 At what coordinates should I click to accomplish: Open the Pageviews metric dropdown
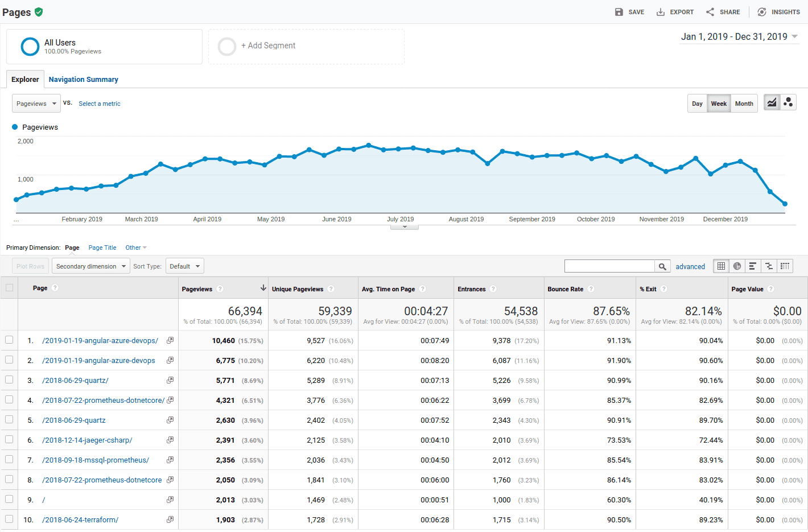coord(36,104)
